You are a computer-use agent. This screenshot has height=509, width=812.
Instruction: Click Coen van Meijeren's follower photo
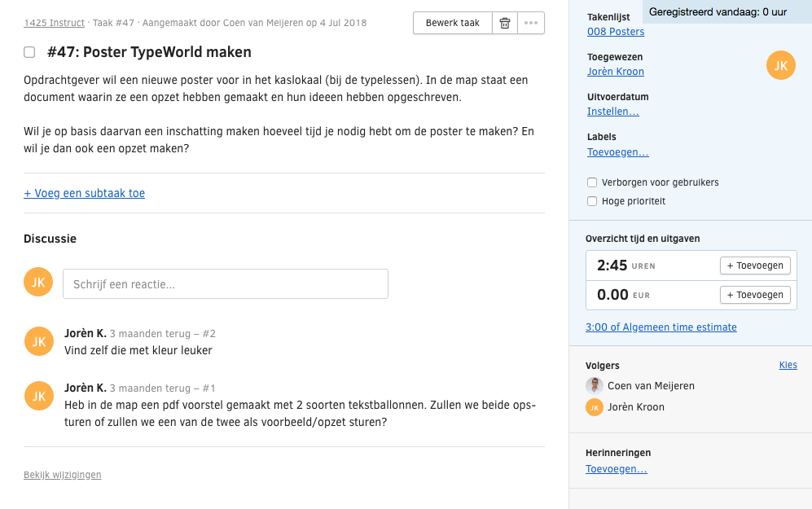coord(594,386)
